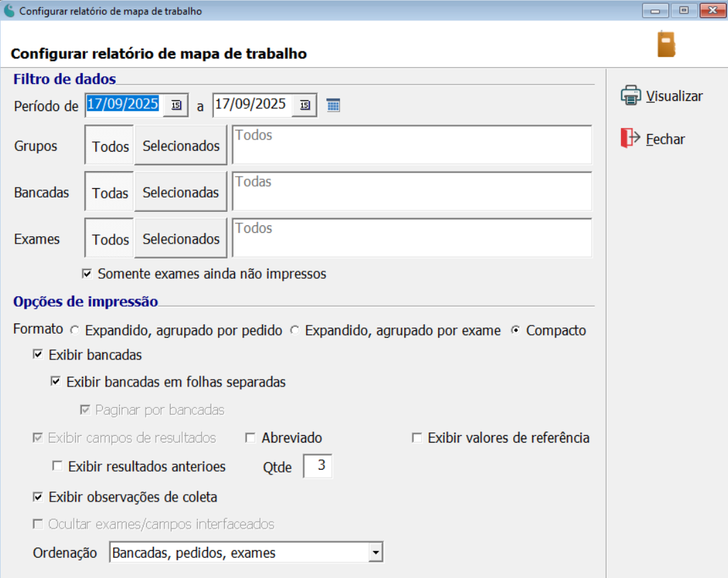
Task: Click the blue period range calendar icon
Action: tap(333, 106)
